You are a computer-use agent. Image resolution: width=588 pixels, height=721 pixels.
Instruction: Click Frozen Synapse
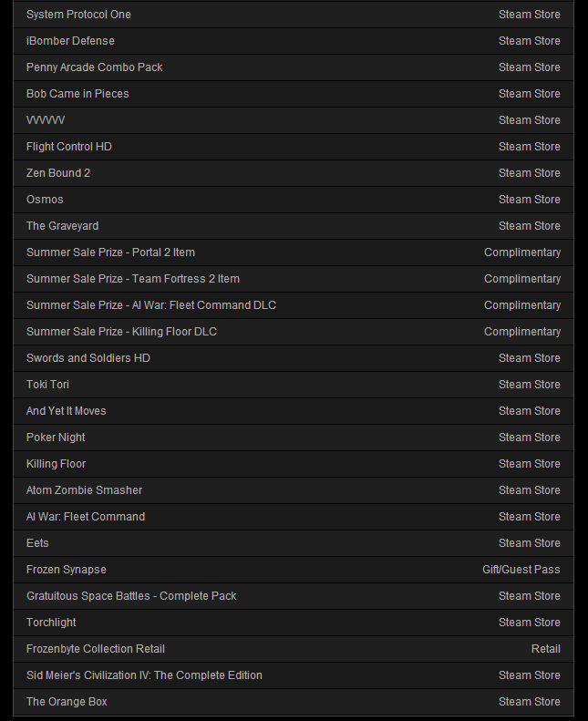click(294, 570)
